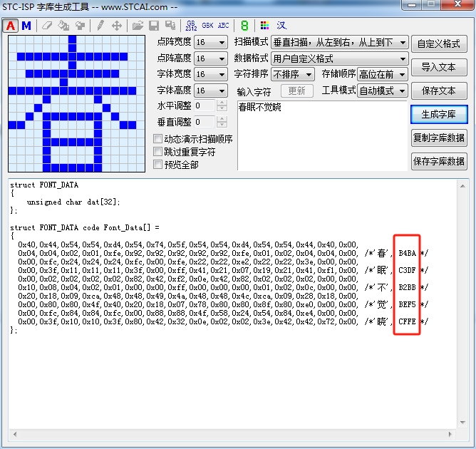Click the 更新 update button
This screenshot has width=476, height=449.
(x=297, y=91)
